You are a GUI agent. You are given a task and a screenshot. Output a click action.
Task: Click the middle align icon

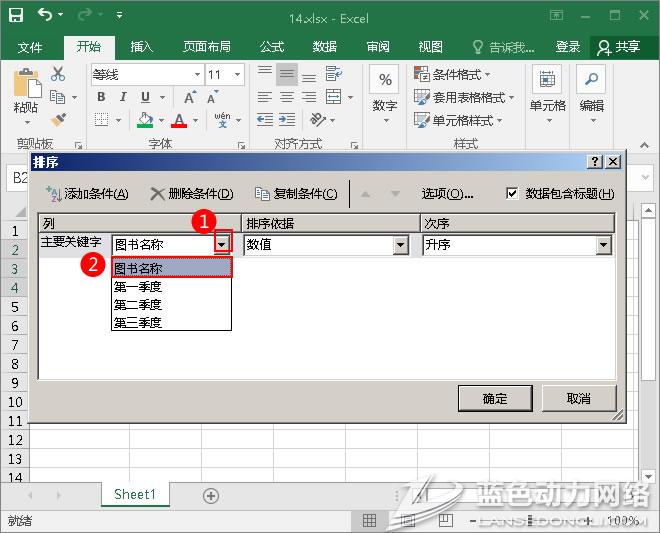[x=287, y=74]
